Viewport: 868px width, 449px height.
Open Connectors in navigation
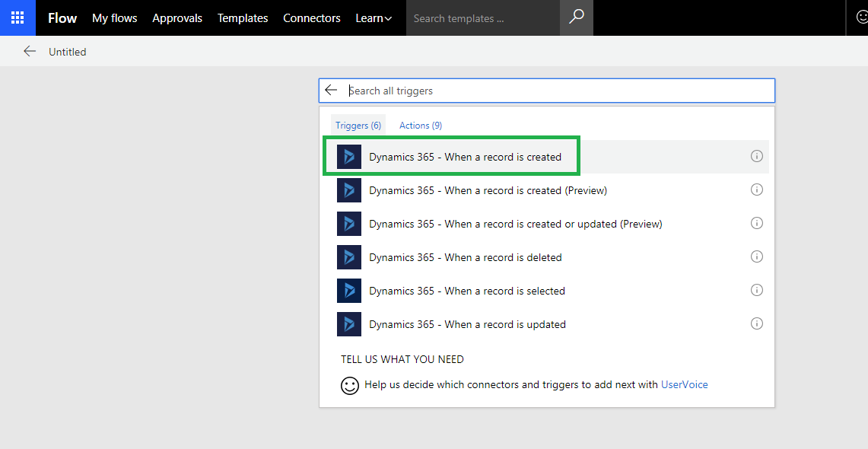(312, 18)
